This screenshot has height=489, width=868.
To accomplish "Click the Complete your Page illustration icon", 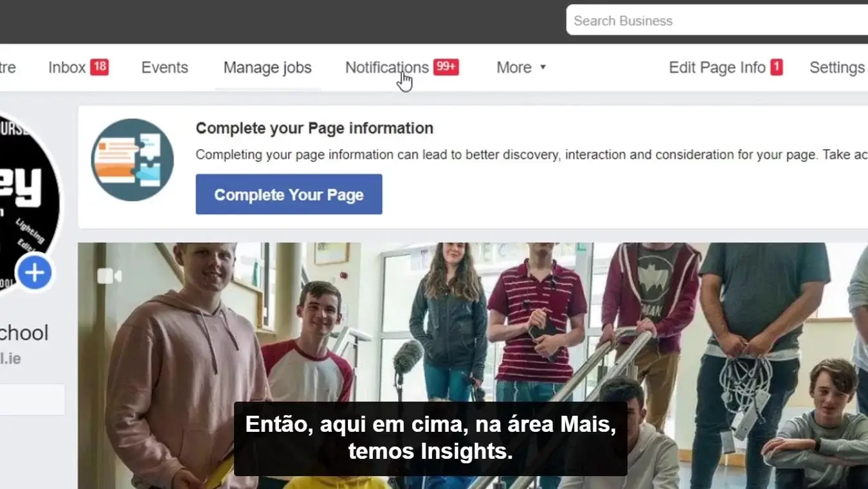I will click(132, 160).
